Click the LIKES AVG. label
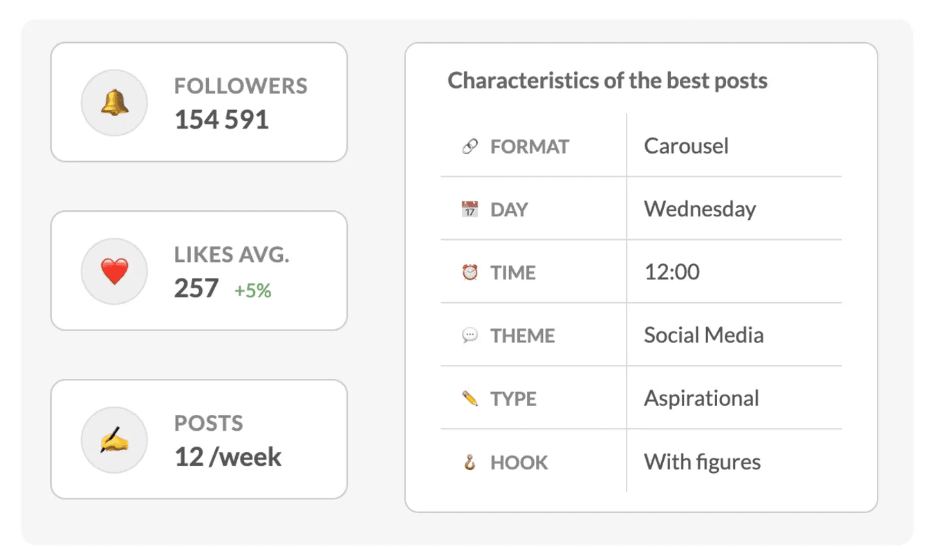Image resolution: width=935 pixels, height=560 pixels. coord(232,254)
